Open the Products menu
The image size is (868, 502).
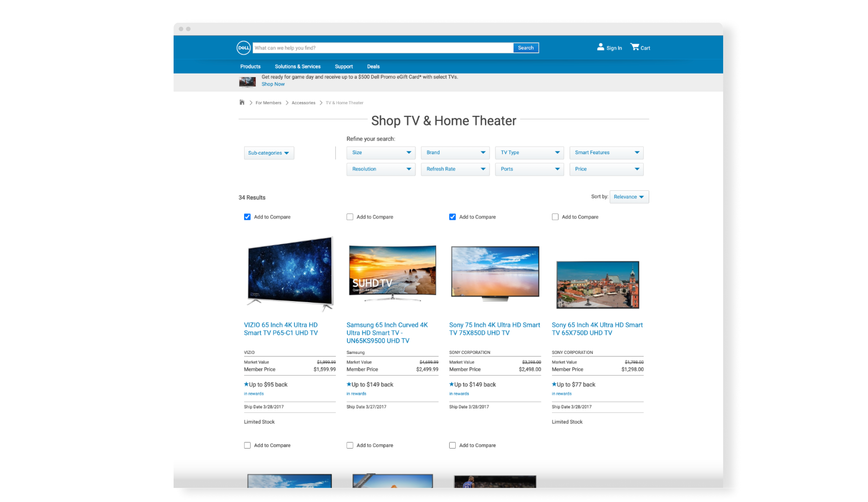(250, 66)
